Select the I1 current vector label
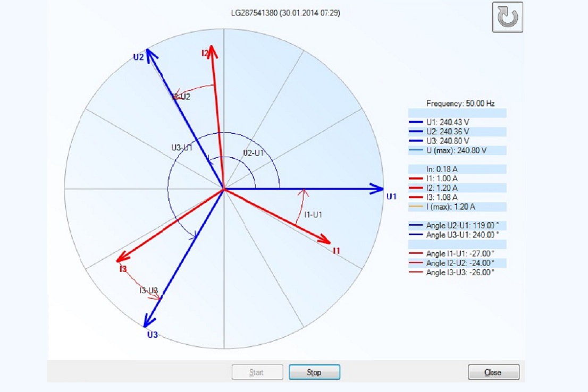The height and width of the screenshot is (392, 588). (337, 250)
